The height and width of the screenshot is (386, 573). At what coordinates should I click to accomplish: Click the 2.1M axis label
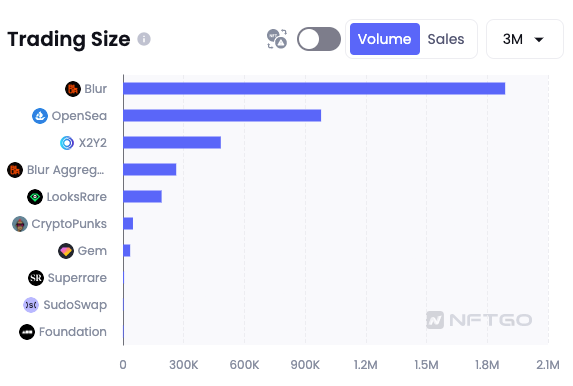click(x=548, y=365)
